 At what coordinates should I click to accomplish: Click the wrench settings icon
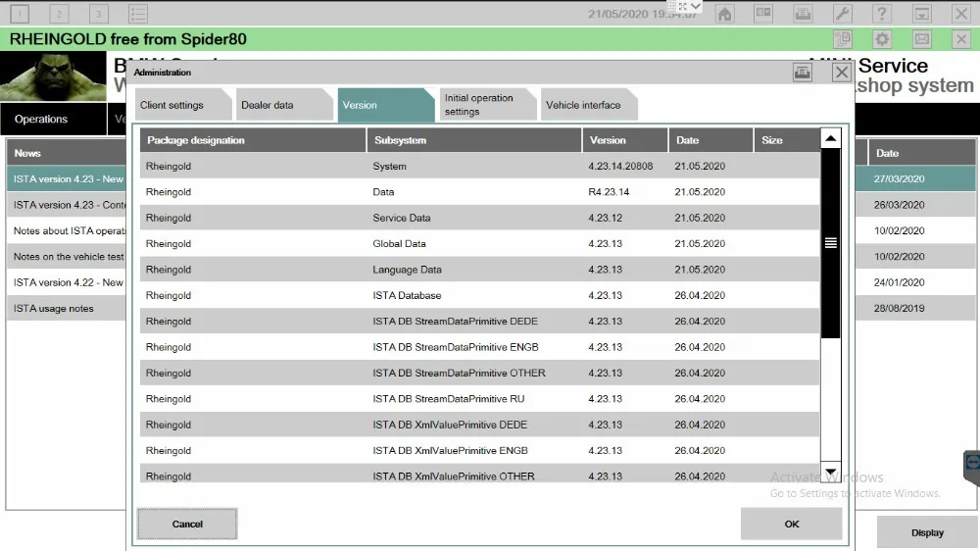[843, 13]
